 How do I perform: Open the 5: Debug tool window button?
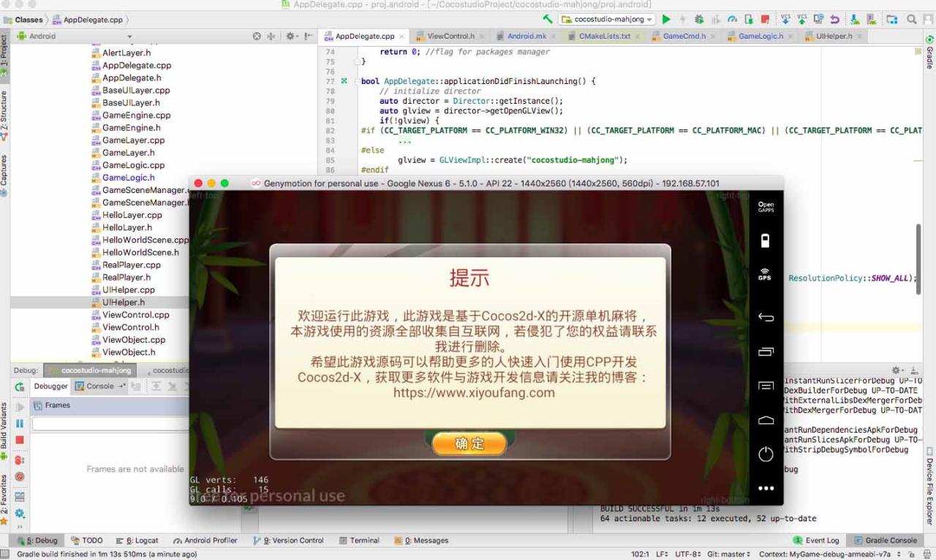point(37,540)
